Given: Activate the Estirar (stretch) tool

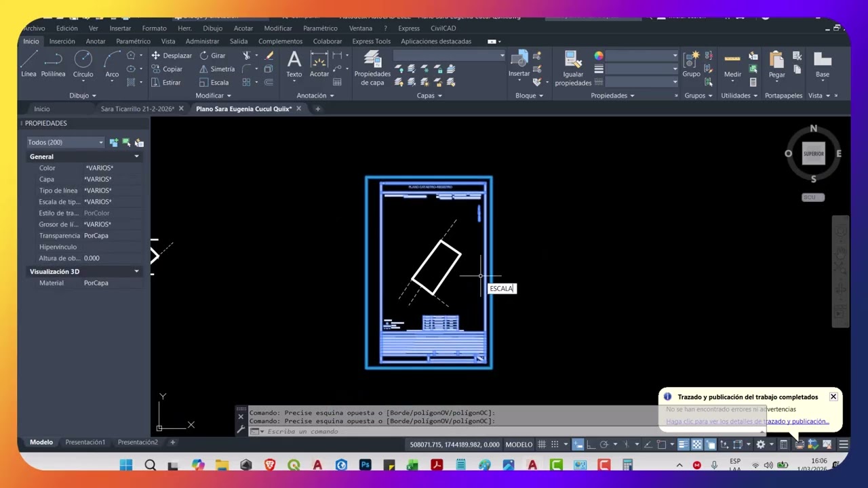Looking at the screenshot, I should pyautogui.click(x=166, y=83).
